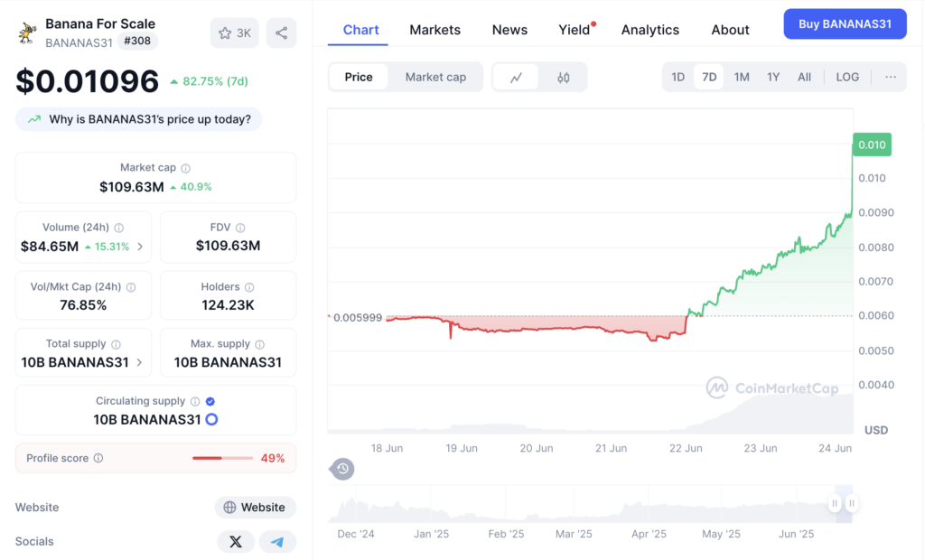
Task: Click the 0.005999 baseline price label
Action: pos(358,317)
